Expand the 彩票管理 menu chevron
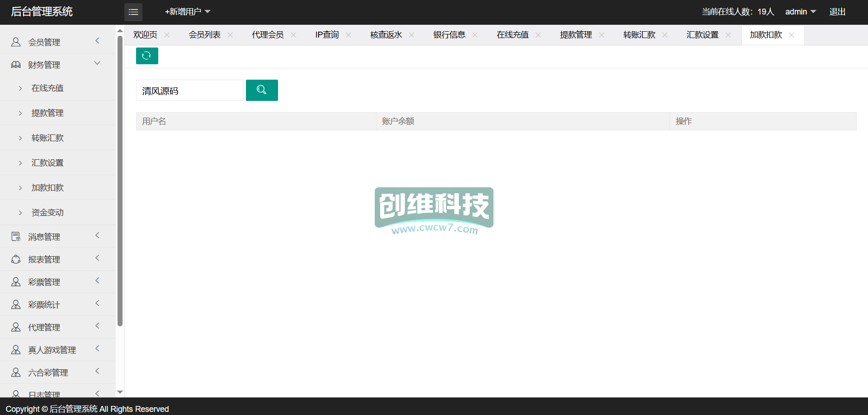 [97, 281]
